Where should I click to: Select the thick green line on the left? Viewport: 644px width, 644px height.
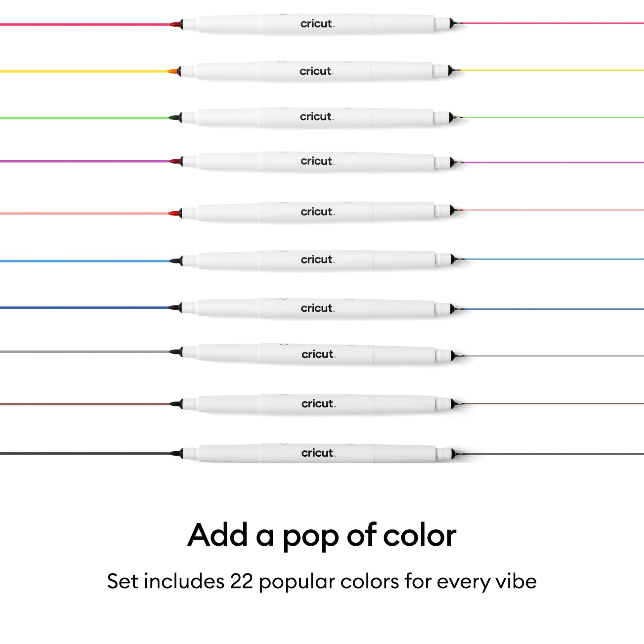(84, 118)
